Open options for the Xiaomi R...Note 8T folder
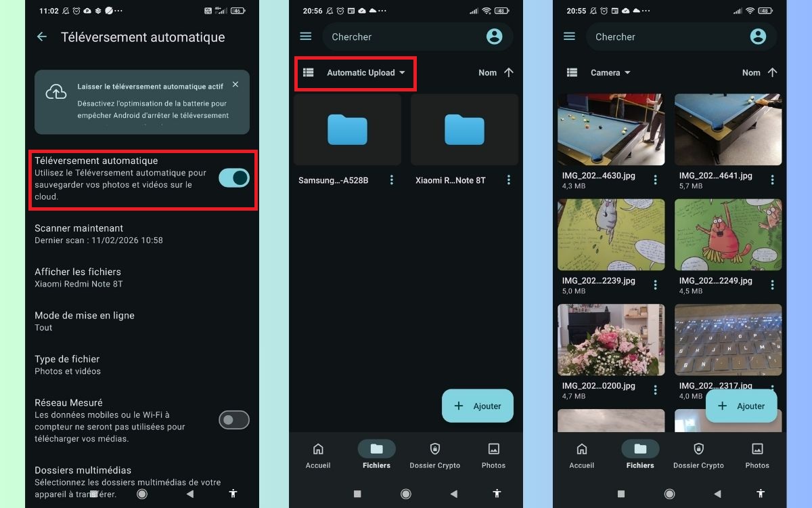The width and height of the screenshot is (812, 508). point(508,179)
